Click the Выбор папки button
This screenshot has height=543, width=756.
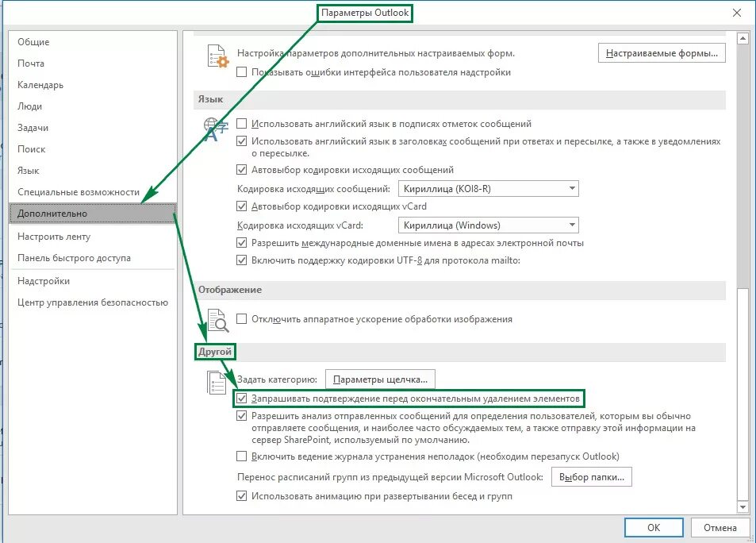point(592,477)
